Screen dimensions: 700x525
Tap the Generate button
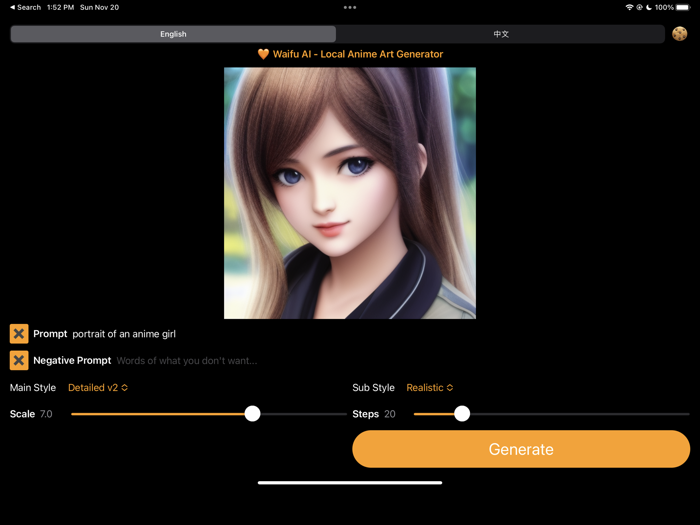tap(521, 449)
